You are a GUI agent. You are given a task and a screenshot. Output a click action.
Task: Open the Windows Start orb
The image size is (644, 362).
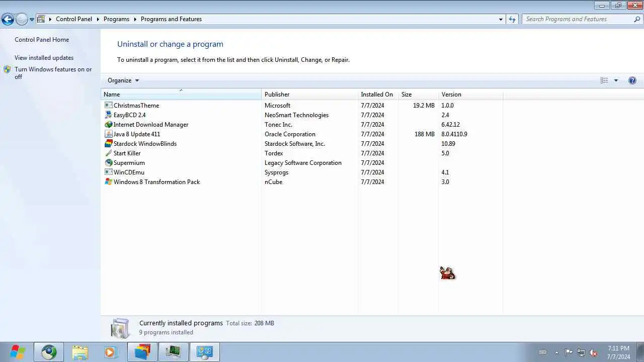tap(17, 352)
